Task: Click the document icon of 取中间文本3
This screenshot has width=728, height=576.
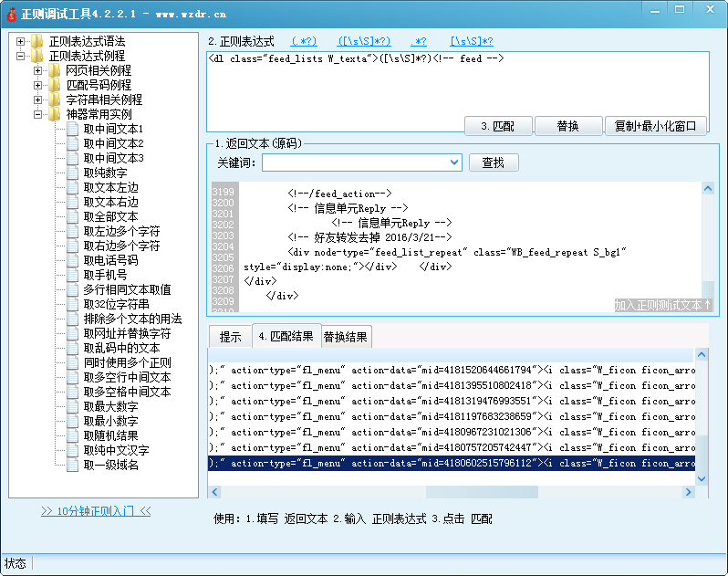Action: [x=72, y=158]
